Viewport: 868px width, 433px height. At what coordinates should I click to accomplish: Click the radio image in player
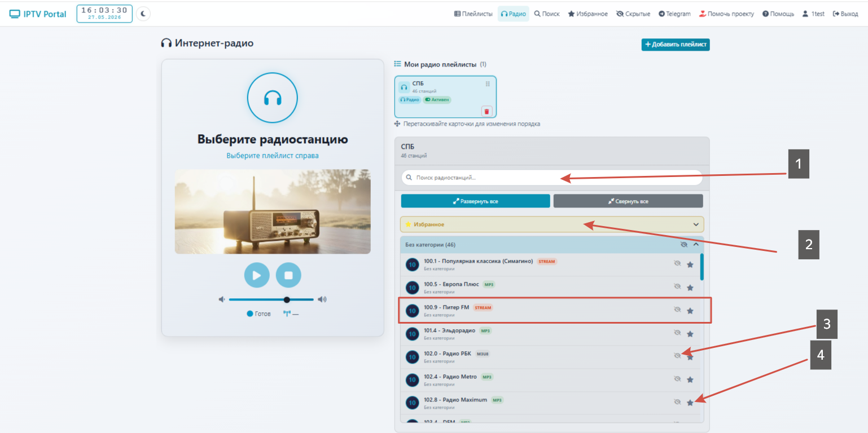click(x=273, y=211)
